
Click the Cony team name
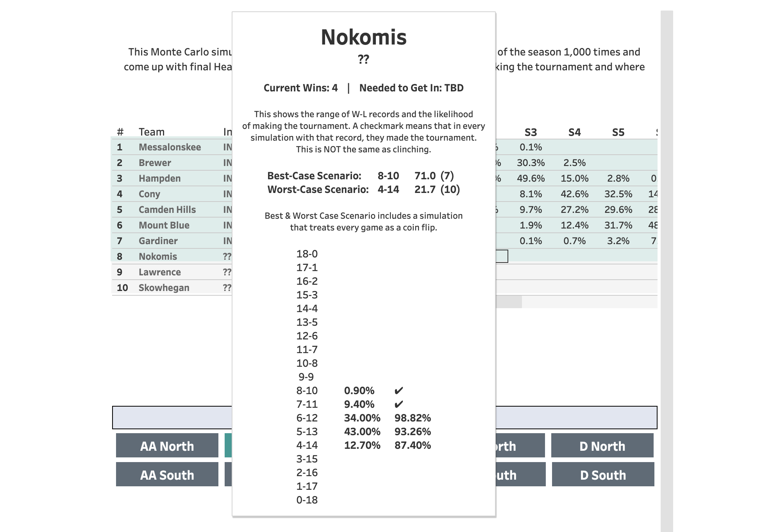[149, 194]
